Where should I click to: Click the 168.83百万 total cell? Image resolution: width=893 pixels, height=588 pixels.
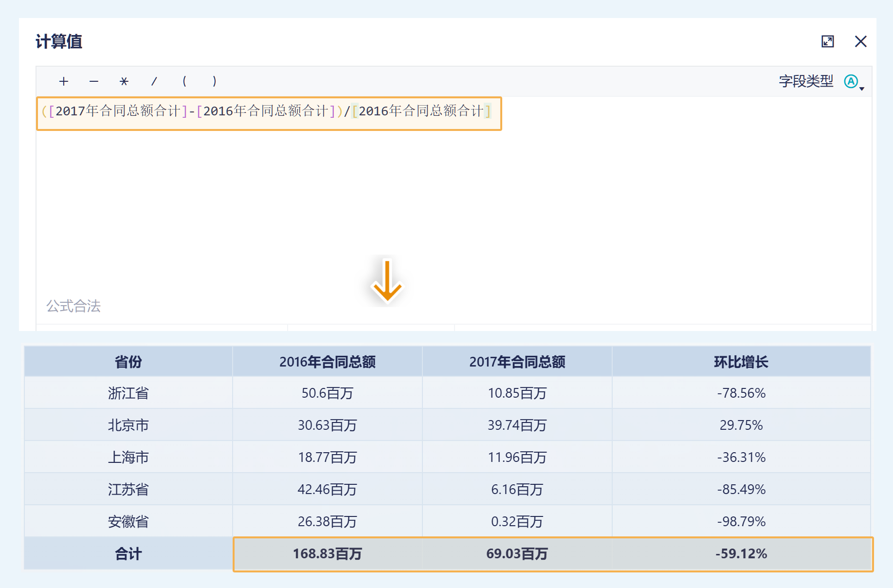pos(328,553)
